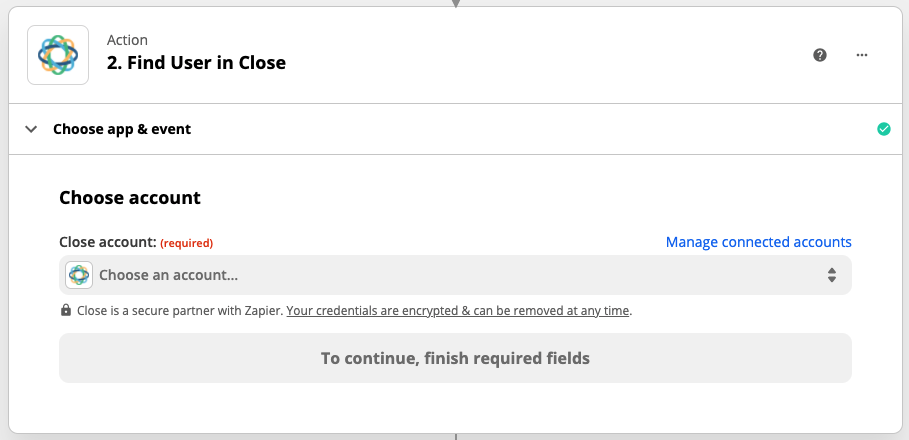
Task: Click the small Close logo in account field
Action: (x=79, y=275)
